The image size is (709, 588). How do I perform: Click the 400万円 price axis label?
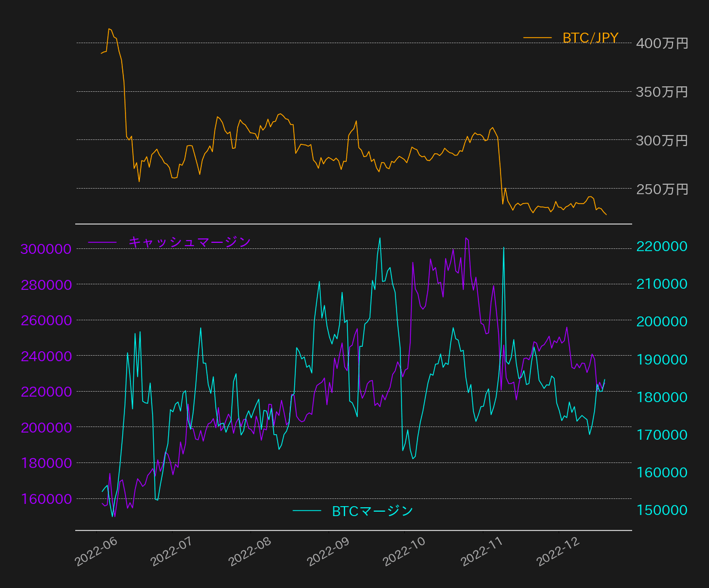(x=662, y=43)
